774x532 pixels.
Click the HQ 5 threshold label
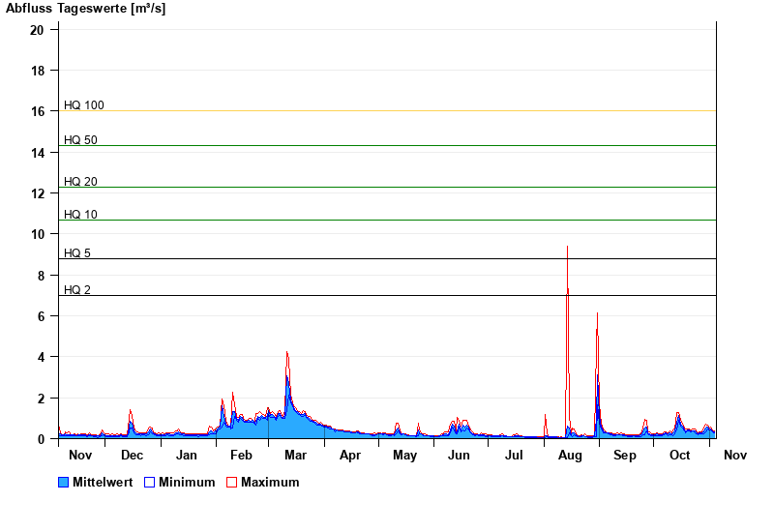77,253
